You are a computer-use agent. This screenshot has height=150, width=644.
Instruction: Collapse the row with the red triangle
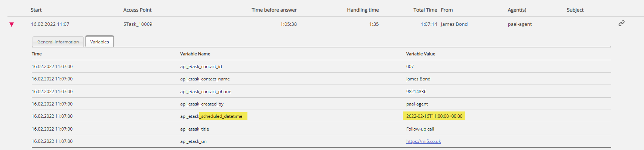click(12, 24)
